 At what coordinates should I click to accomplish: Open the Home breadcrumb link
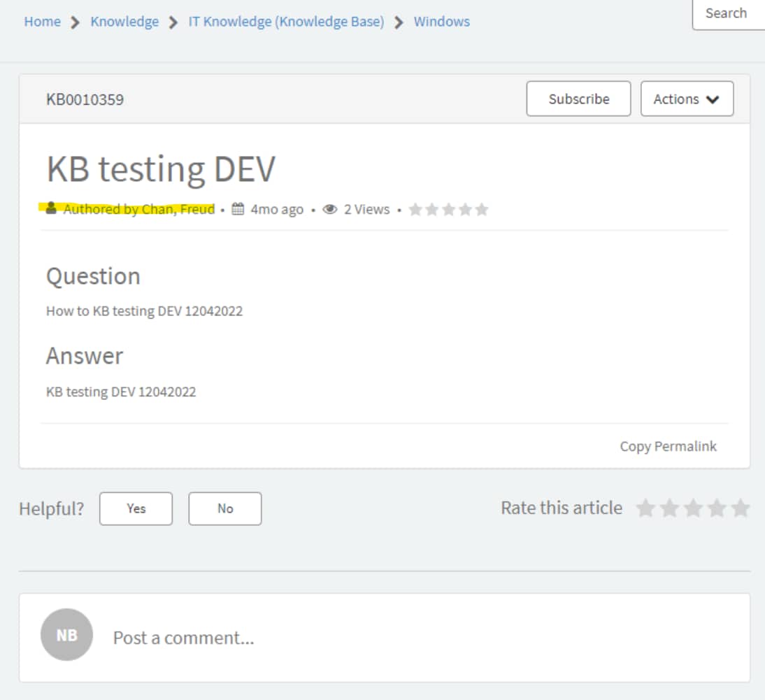[43, 22]
